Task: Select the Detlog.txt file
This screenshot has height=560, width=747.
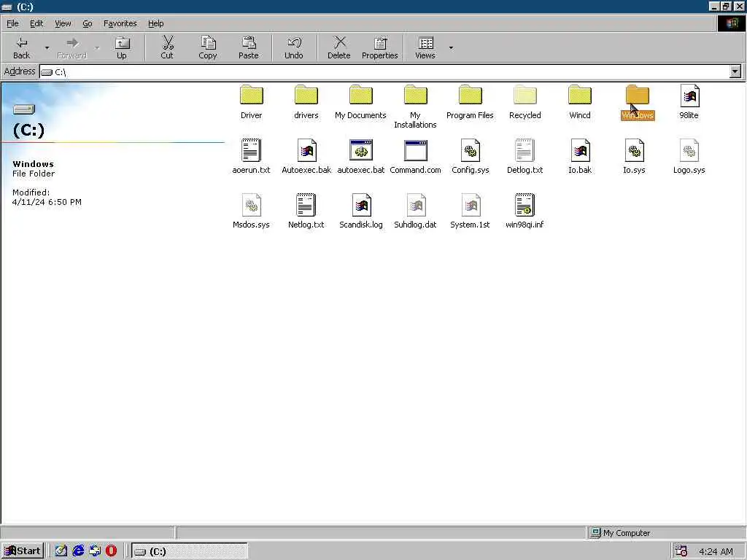Action: click(x=525, y=157)
